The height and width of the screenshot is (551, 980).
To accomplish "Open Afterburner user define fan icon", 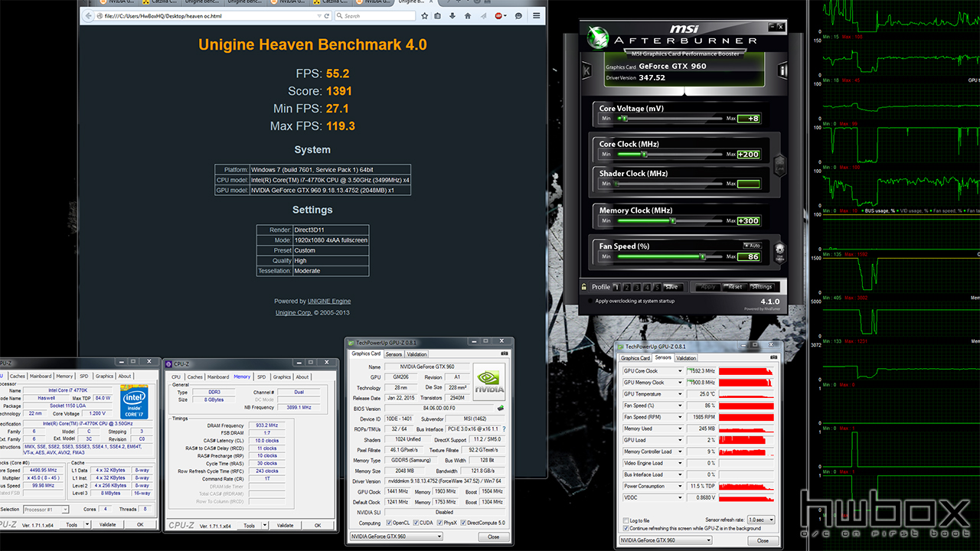I will click(x=779, y=252).
